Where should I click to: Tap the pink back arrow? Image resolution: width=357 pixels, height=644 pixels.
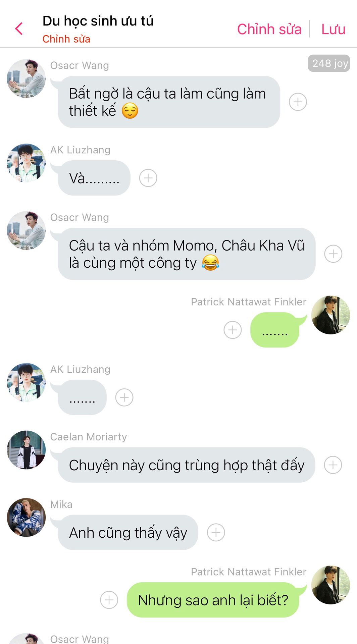(19, 29)
